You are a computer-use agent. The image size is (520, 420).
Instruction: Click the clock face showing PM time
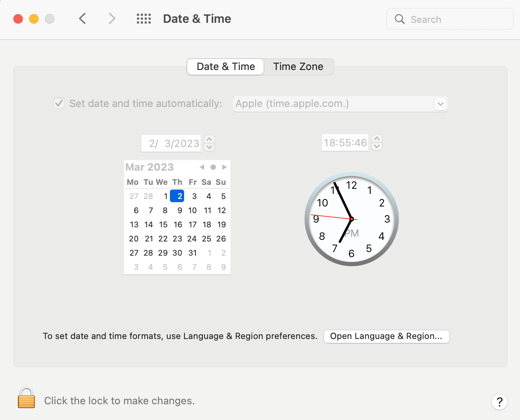click(x=351, y=219)
